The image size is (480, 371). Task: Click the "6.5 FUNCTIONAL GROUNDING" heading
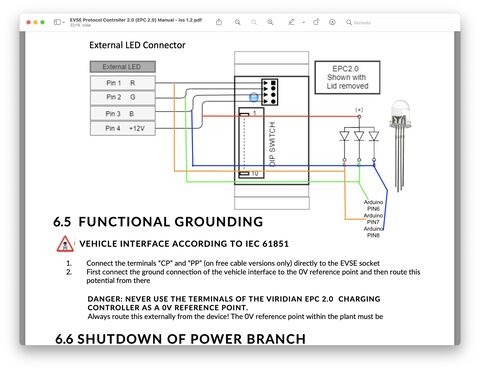[x=158, y=222]
